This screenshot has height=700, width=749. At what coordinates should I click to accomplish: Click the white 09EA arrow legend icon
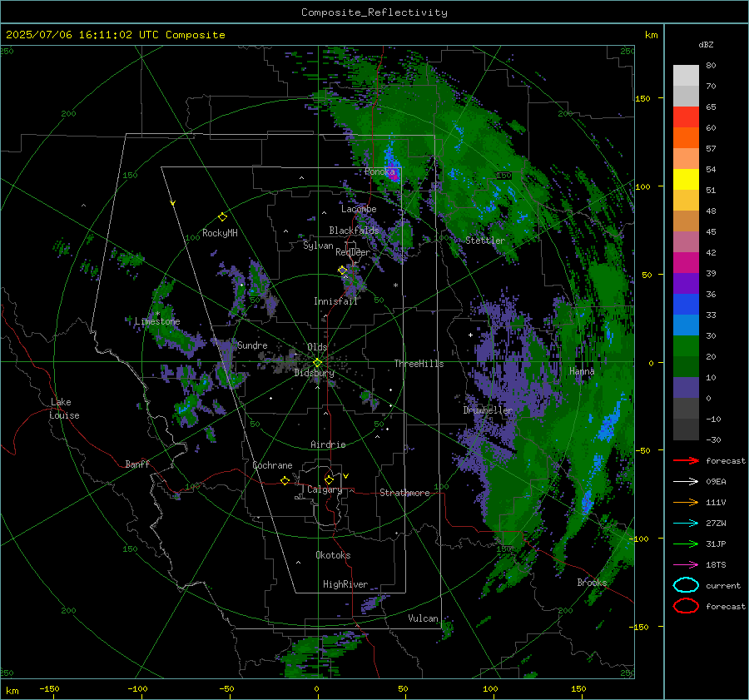point(686,482)
